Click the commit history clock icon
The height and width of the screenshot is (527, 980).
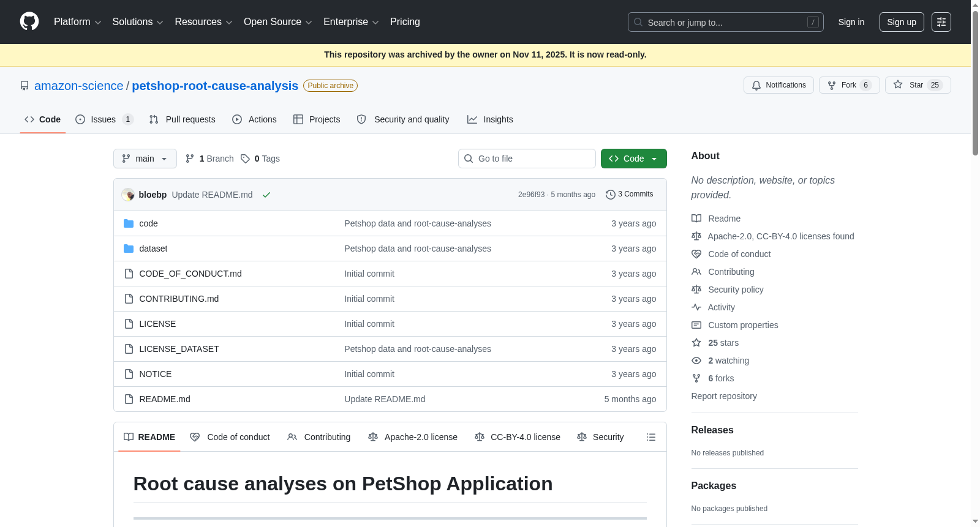point(611,195)
